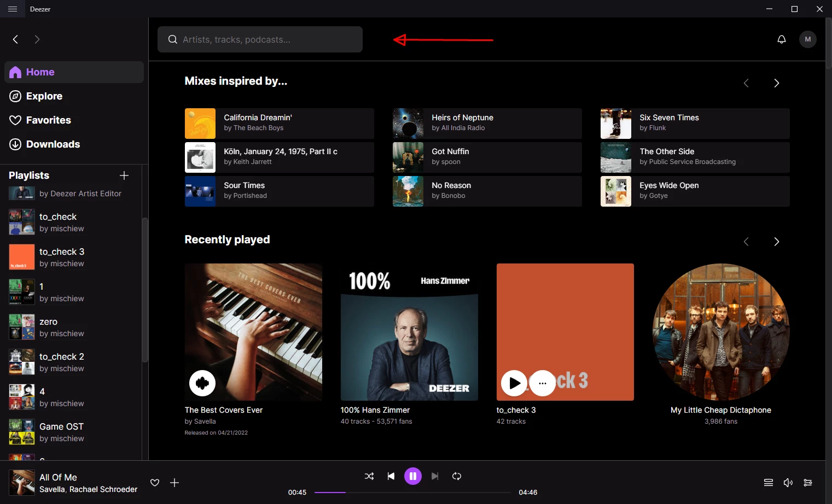Image resolution: width=832 pixels, height=504 pixels.
Task: Go to the Home page
Action: 74,72
